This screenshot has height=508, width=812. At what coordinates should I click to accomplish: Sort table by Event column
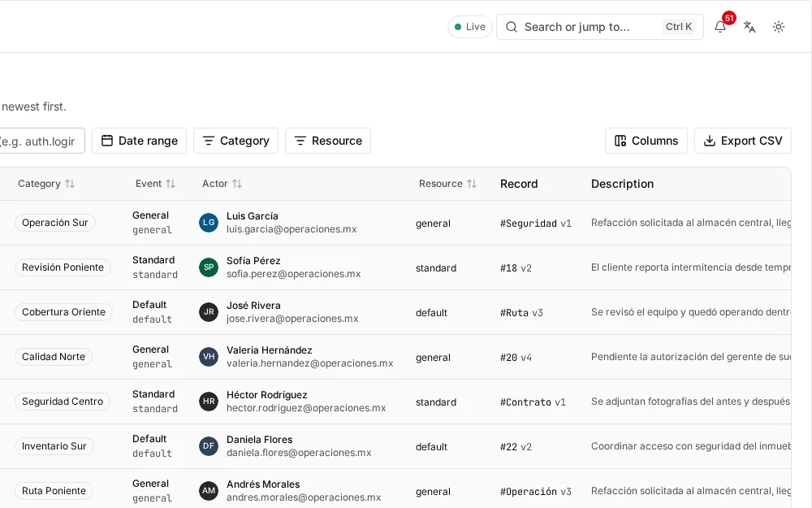click(155, 184)
